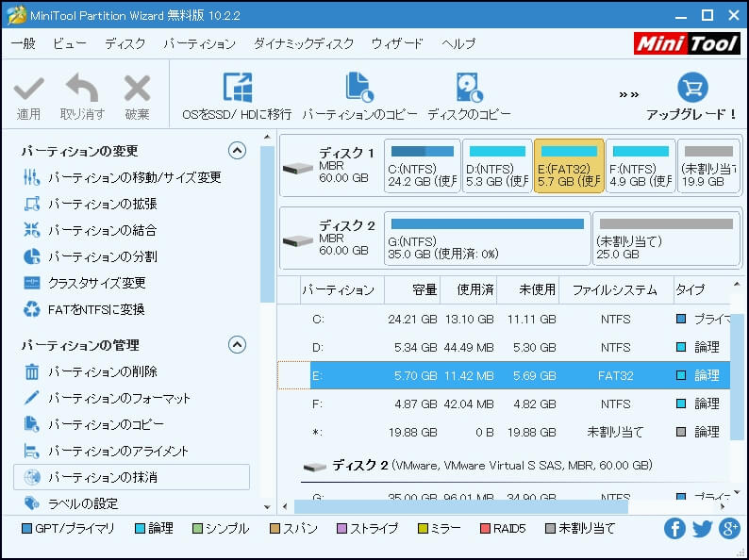Click the MiniTool logo
This screenshot has width=749, height=560.
(687, 43)
